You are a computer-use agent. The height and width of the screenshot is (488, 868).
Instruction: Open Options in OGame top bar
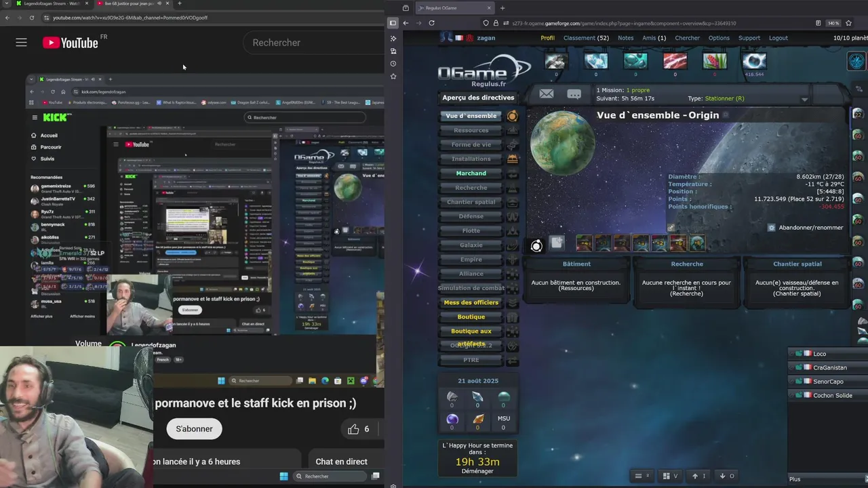tap(719, 38)
